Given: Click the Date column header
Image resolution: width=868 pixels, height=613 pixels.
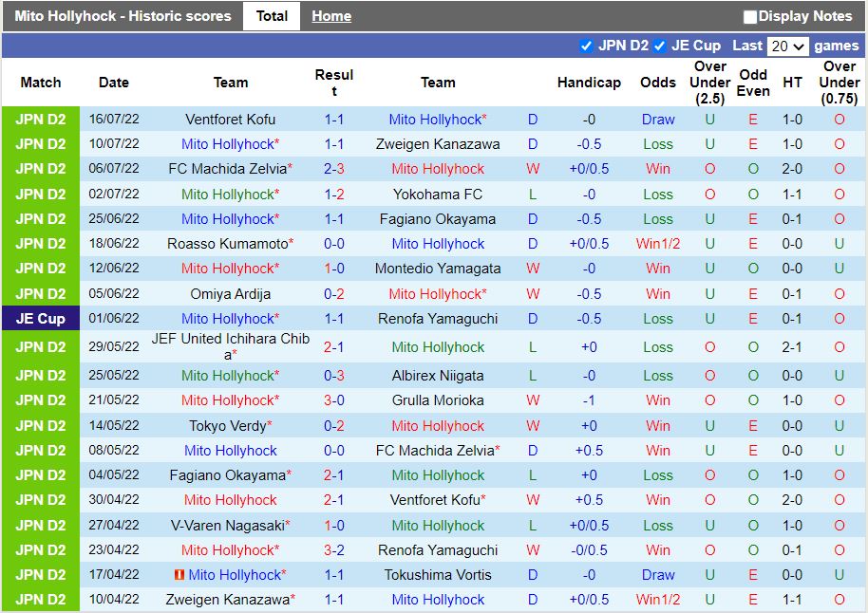Looking at the screenshot, I should click(113, 83).
